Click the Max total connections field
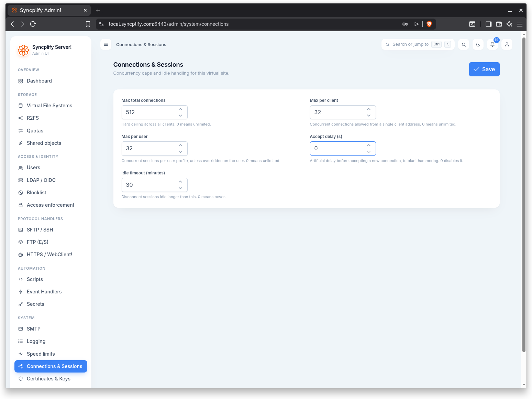The width and height of the screenshot is (532, 399). 154,112
